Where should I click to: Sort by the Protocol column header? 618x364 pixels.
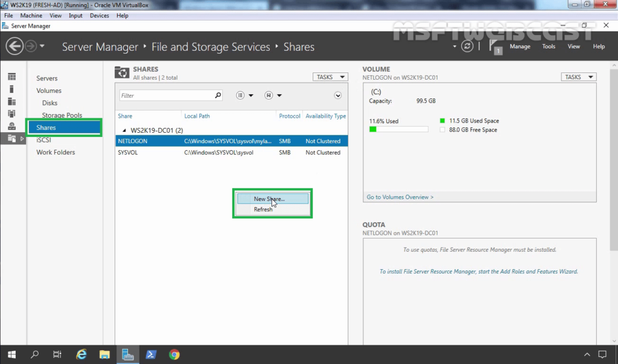point(289,116)
